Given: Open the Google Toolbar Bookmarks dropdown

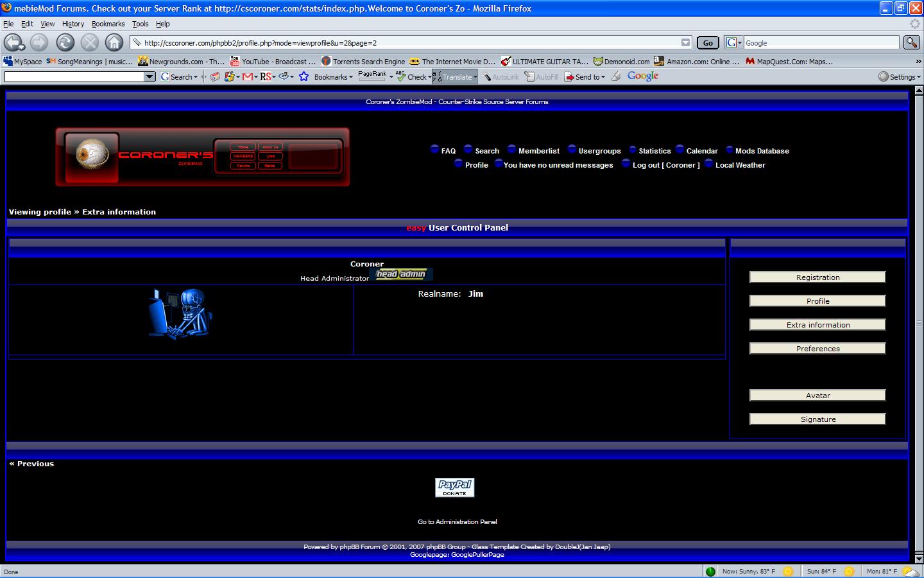Looking at the screenshot, I should pyautogui.click(x=333, y=76).
